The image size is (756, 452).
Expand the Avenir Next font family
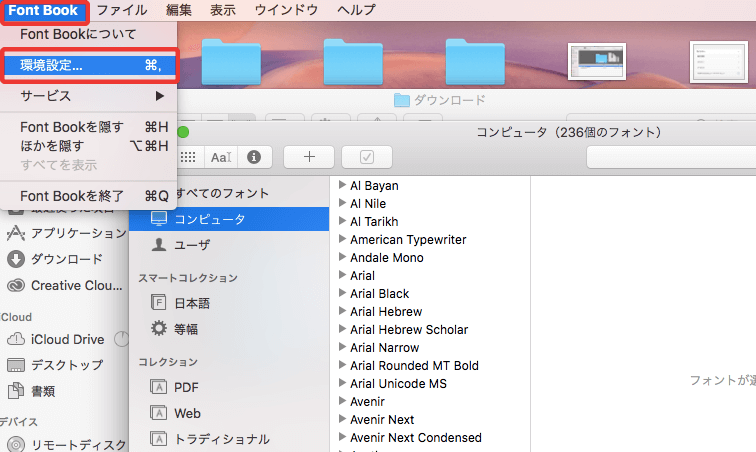tap(342, 419)
